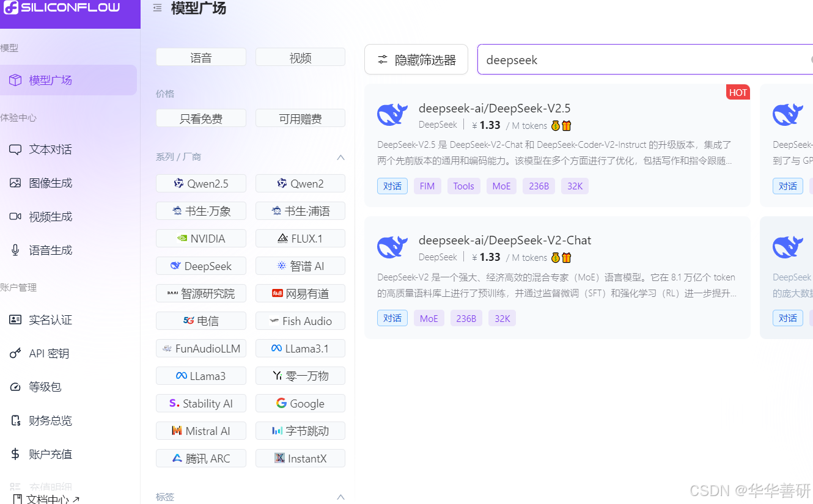Click the whale logo of DeepSeek-V2.5 card
The image size is (813, 504).
392,114
